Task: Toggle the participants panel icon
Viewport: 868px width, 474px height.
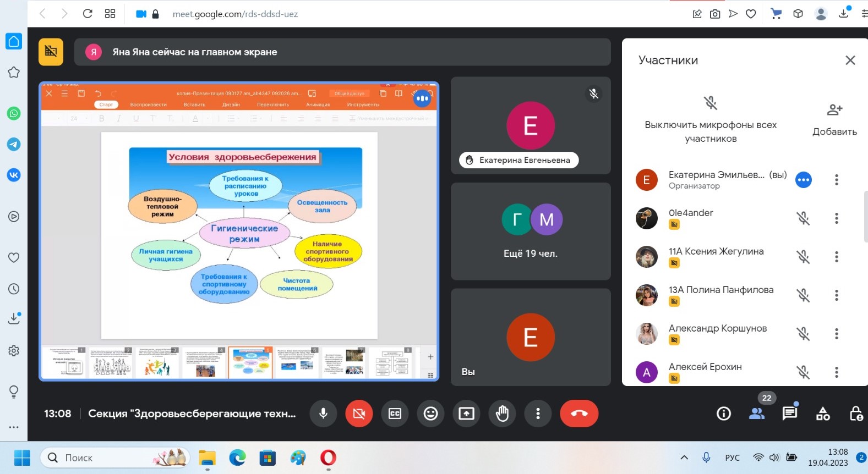Action: pos(757,414)
